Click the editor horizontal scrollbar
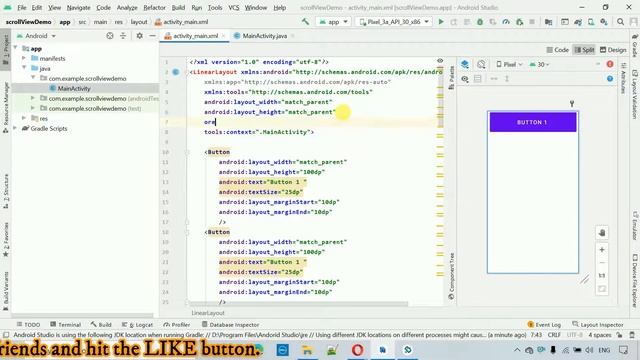Screen dimensions: 640x360 pyautogui.click(x=299, y=304)
